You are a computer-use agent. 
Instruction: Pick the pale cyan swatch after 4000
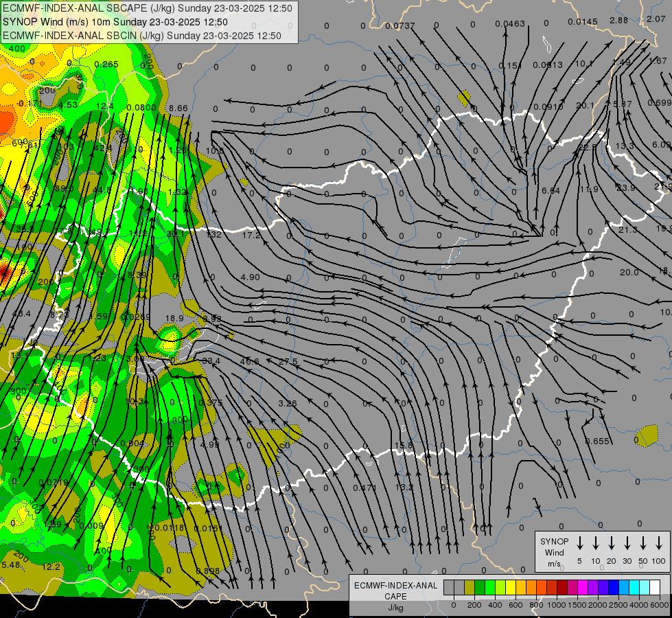(644, 587)
